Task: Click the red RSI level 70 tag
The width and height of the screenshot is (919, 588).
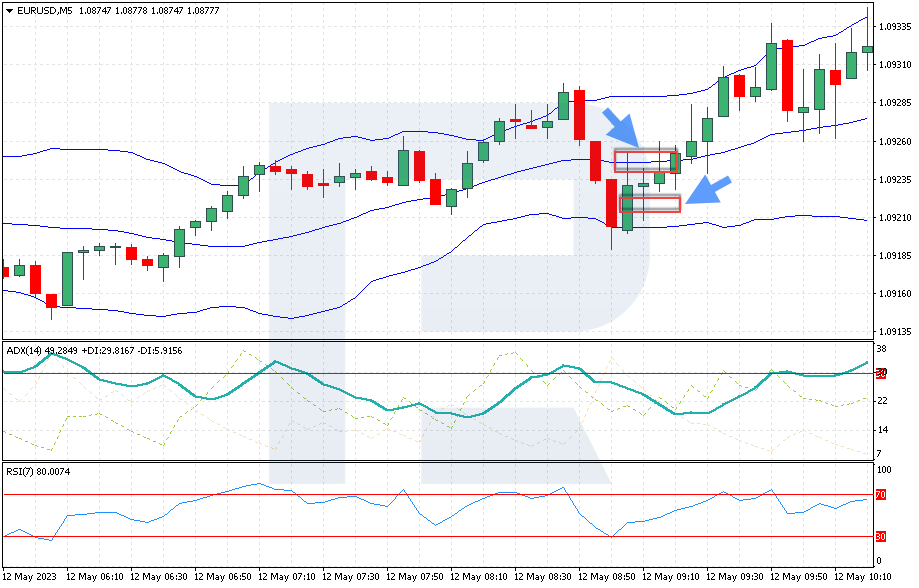Action: (880, 495)
